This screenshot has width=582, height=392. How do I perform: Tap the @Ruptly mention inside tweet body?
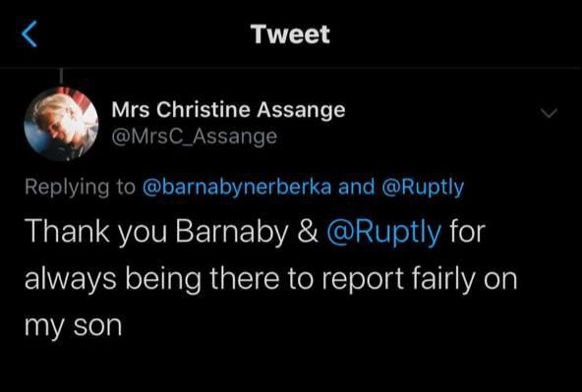383,232
